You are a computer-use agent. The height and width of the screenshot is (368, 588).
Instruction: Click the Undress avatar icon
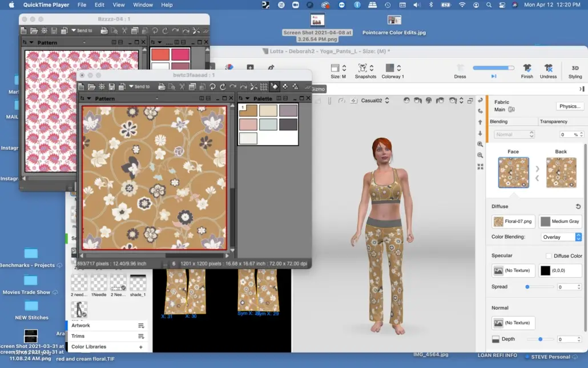[x=548, y=68]
